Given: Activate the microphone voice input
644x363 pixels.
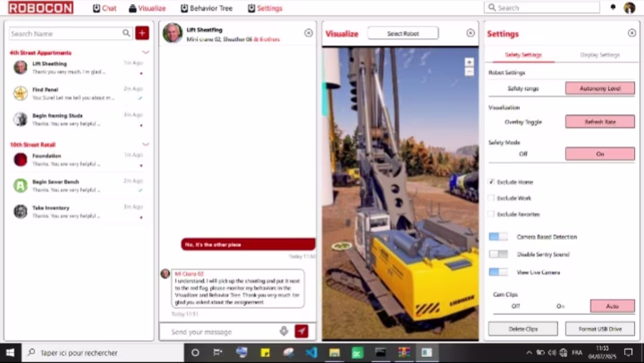Looking at the screenshot, I should click(284, 331).
